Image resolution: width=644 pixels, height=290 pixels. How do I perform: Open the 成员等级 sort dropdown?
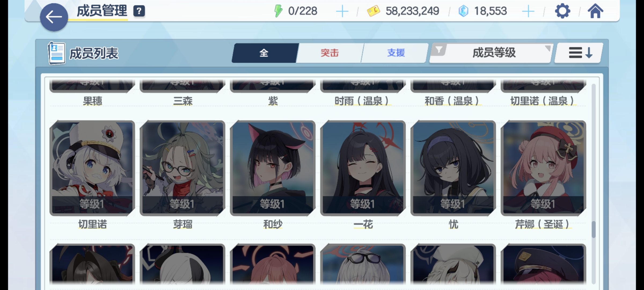494,53
